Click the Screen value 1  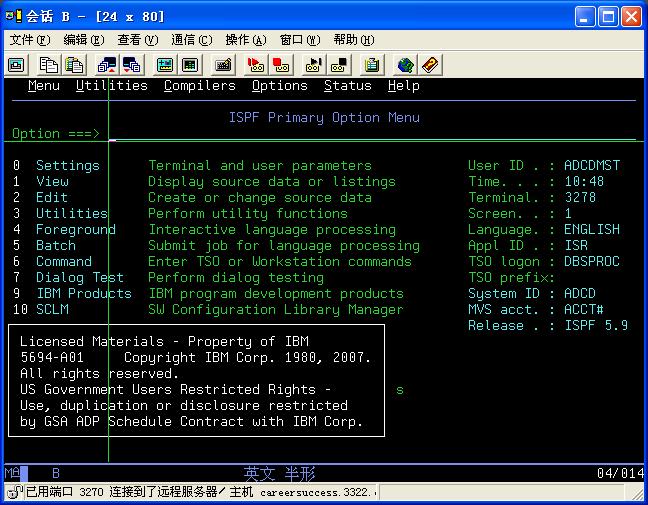click(568, 214)
